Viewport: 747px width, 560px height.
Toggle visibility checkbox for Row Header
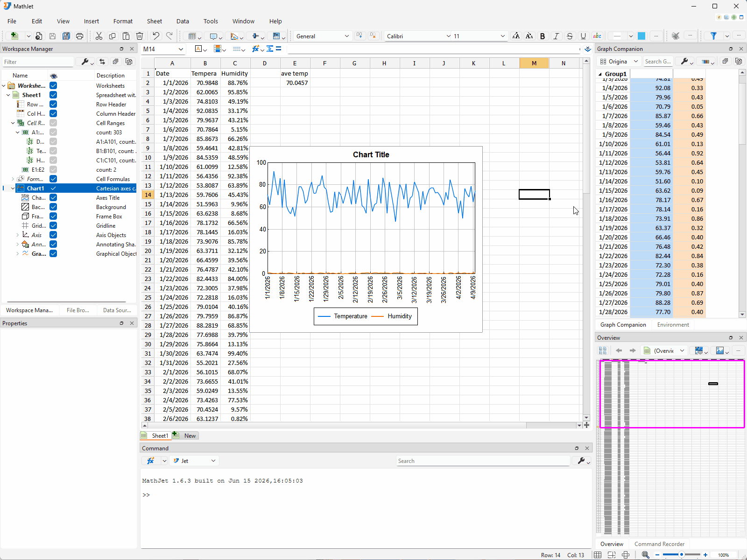[x=53, y=104]
